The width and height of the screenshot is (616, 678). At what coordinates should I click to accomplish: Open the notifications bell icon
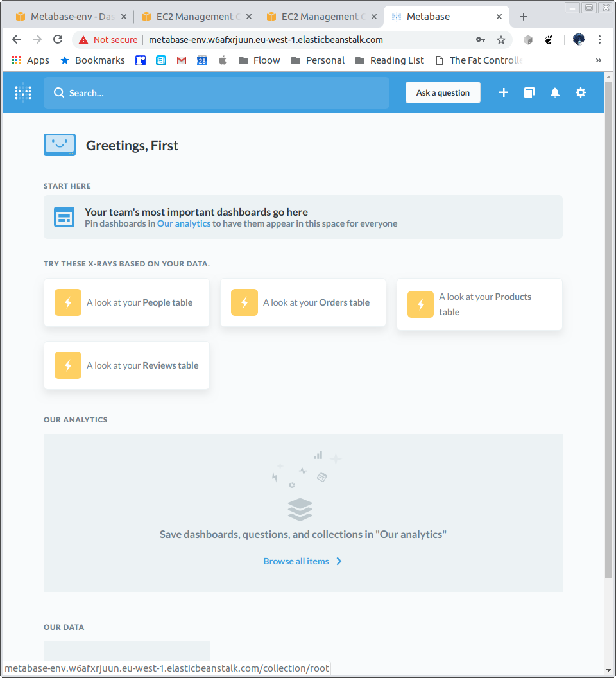click(x=554, y=92)
